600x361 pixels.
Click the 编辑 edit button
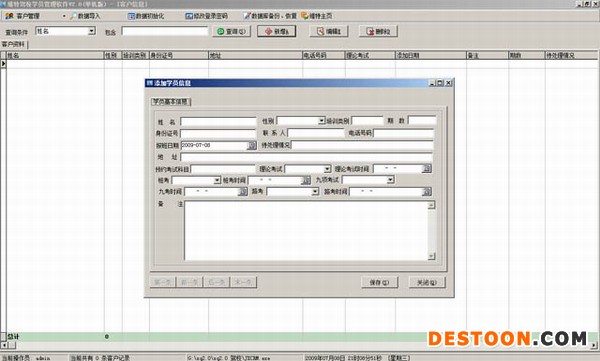pyautogui.click(x=329, y=31)
